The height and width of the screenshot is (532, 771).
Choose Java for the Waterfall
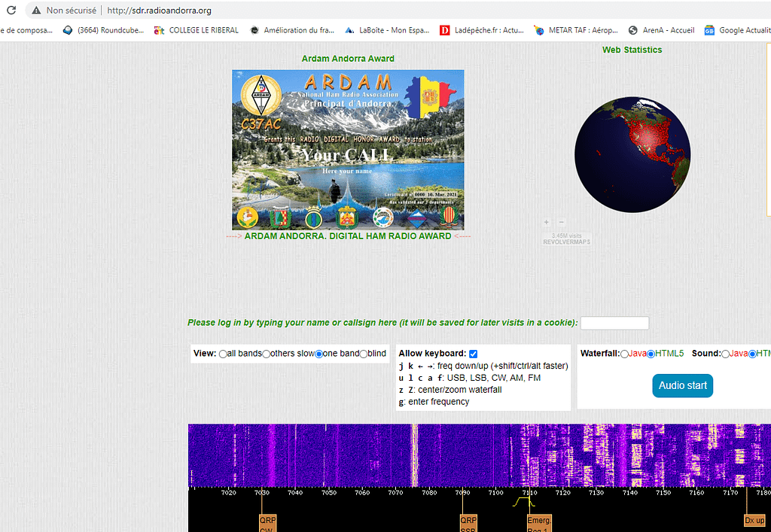tap(624, 354)
